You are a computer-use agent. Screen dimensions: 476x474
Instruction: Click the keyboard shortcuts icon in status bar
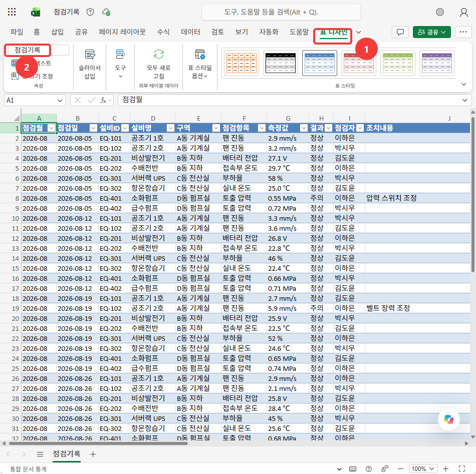pos(352,469)
